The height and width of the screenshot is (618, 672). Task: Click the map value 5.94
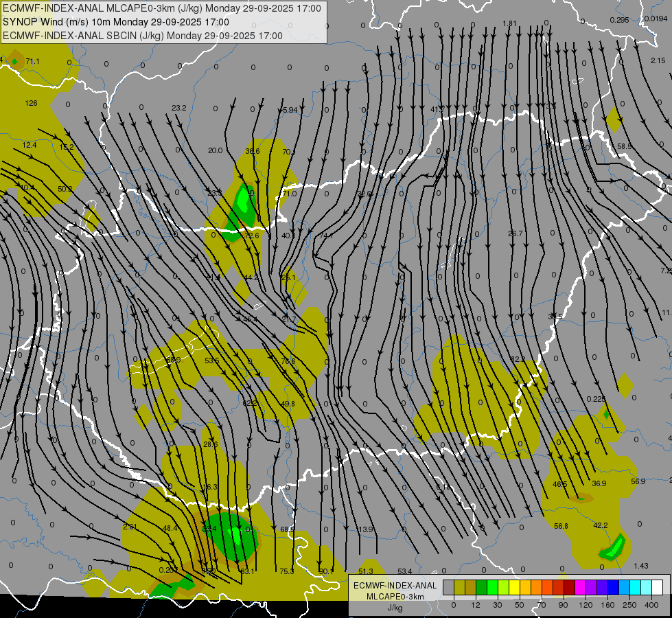click(290, 110)
